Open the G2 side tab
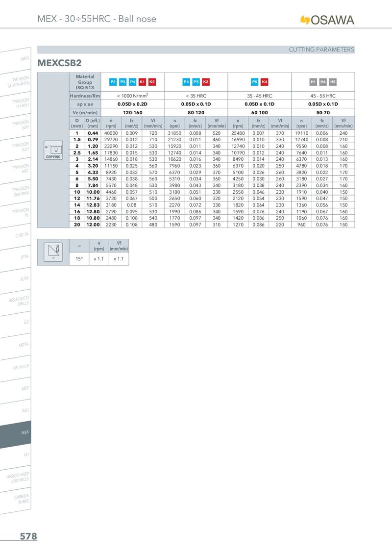Viewport: 392px width, 555px height. [x=16, y=324]
